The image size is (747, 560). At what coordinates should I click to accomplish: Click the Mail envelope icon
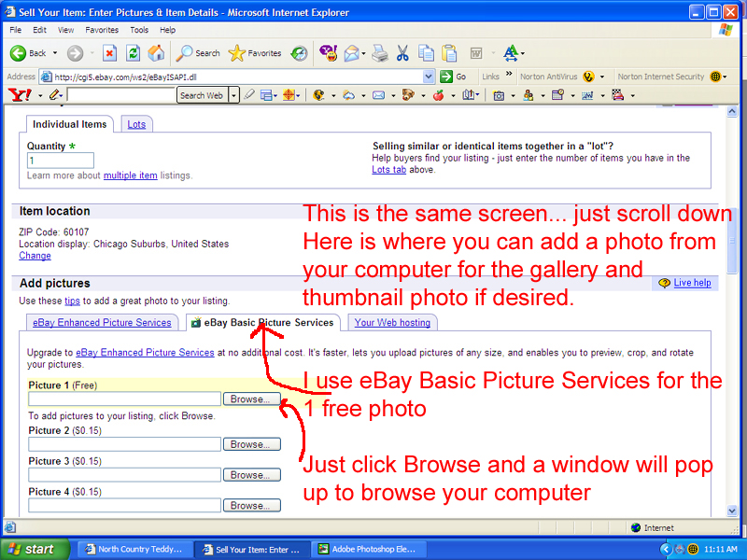click(353, 53)
